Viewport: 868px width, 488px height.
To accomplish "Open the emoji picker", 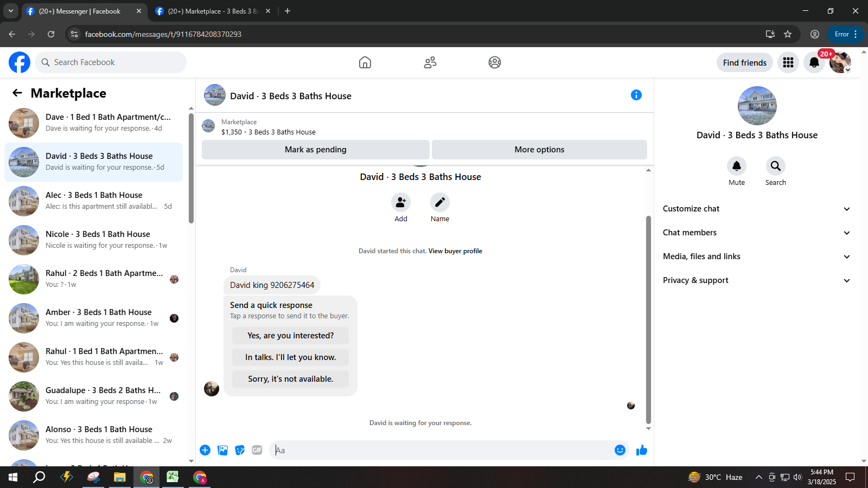I will point(620,450).
